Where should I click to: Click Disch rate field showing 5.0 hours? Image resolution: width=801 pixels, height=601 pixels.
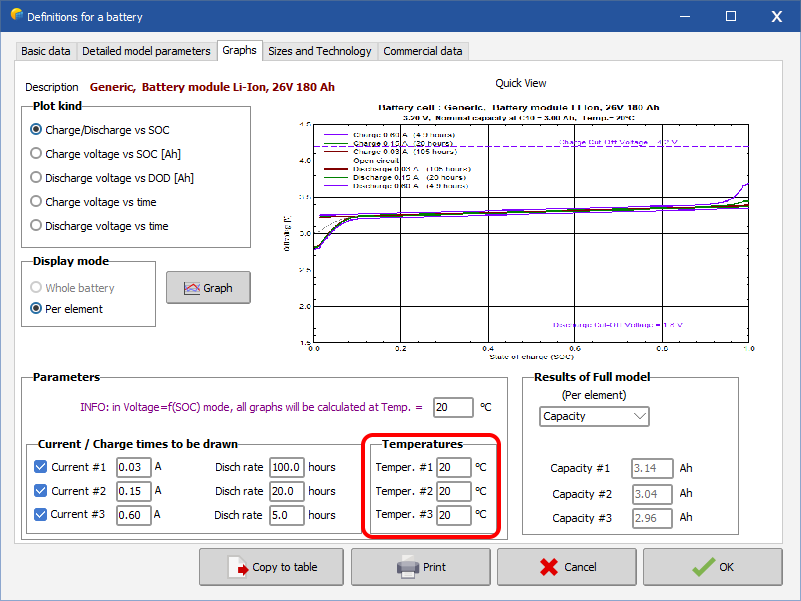(287, 515)
